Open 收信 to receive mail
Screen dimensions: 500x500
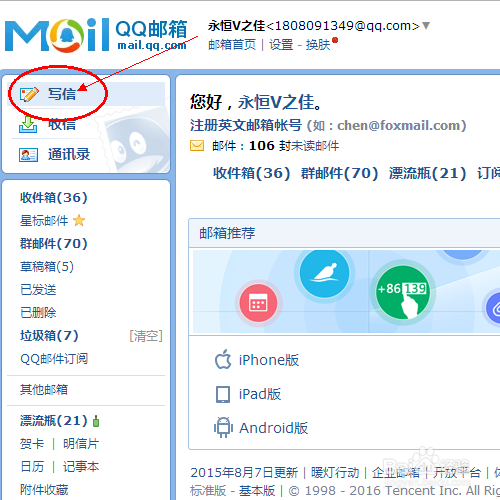point(62,125)
